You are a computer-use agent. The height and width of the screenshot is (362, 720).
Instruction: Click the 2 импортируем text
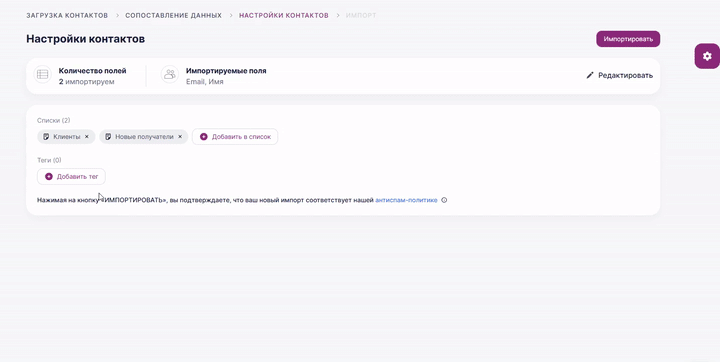coord(86,82)
